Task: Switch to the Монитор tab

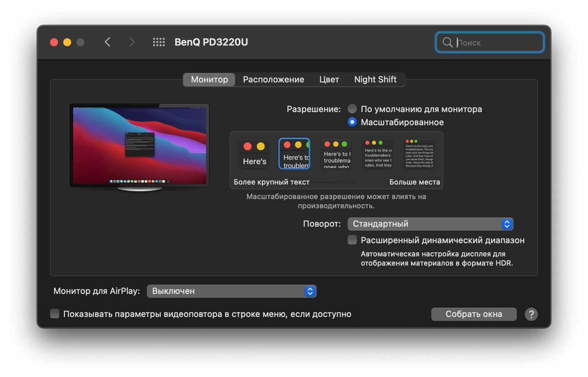Action: pos(209,80)
